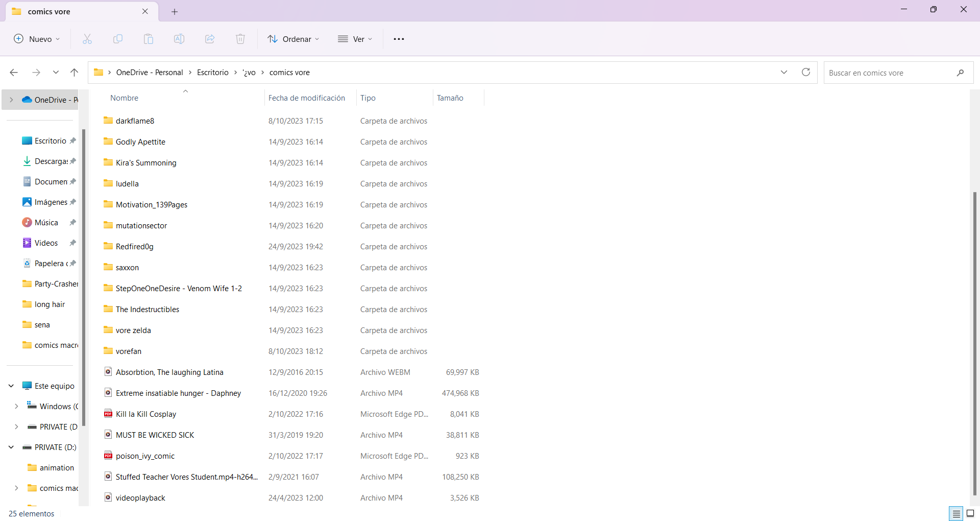Viewport: 980px width, 521px height.
Task: Switch to large thumbnails view icon
Action: pyautogui.click(x=970, y=514)
